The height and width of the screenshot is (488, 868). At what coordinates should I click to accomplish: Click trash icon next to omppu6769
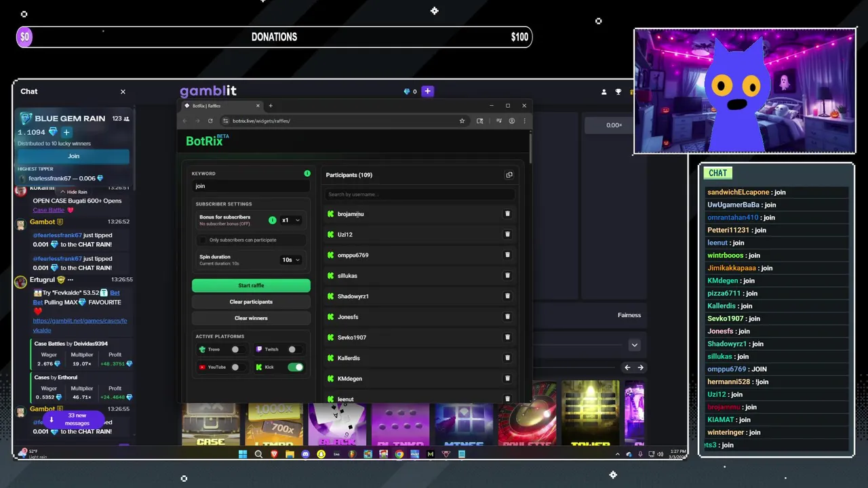507,255
